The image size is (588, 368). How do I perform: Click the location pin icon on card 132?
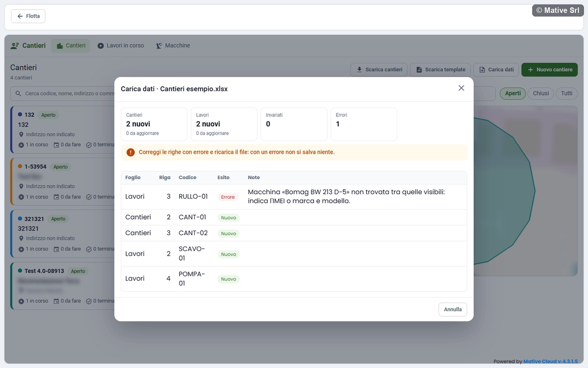(x=21, y=135)
